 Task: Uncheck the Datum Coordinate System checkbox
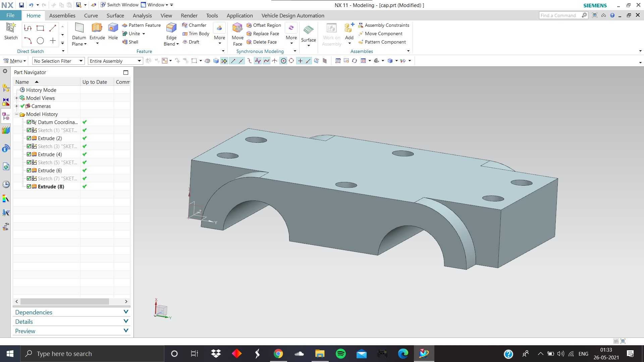coord(29,122)
